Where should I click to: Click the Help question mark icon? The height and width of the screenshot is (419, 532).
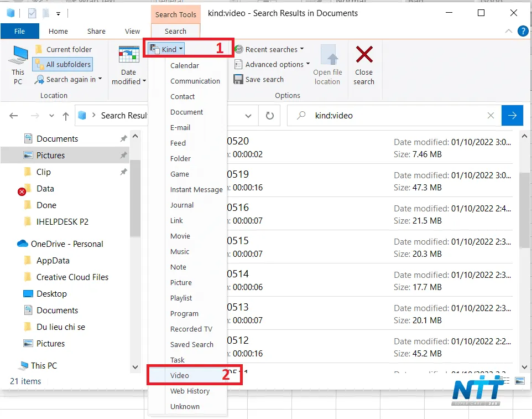[x=522, y=31]
